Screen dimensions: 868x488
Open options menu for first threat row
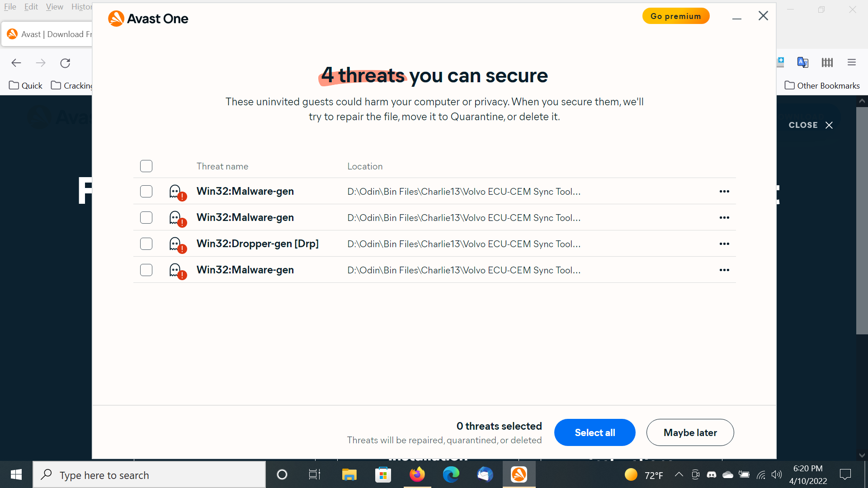point(724,191)
